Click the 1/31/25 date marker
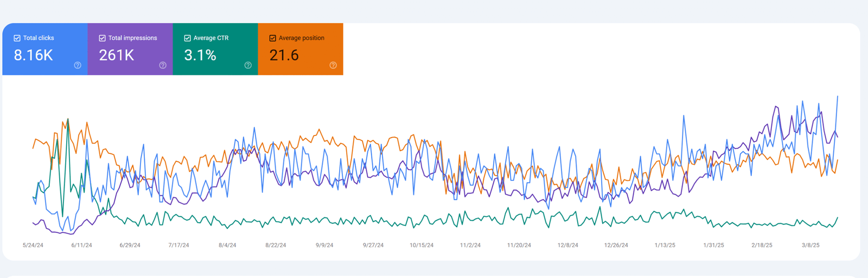This screenshot has width=868, height=278. [x=713, y=245]
